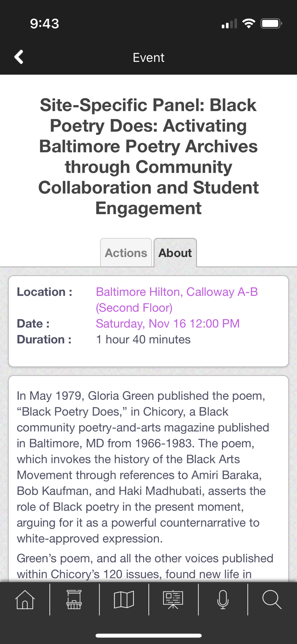This screenshot has width=297, height=644.
Task: Switch to the Actions tab
Action: pos(126,253)
